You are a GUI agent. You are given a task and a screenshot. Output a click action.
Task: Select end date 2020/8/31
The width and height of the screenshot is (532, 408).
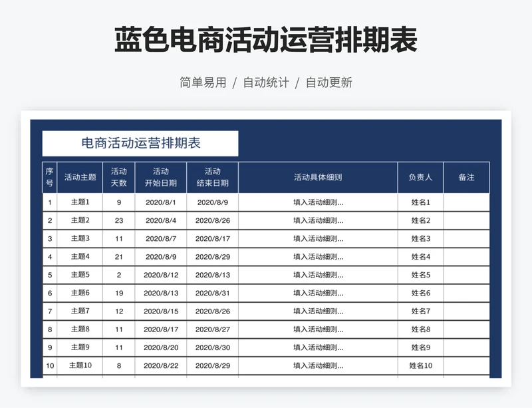point(212,293)
